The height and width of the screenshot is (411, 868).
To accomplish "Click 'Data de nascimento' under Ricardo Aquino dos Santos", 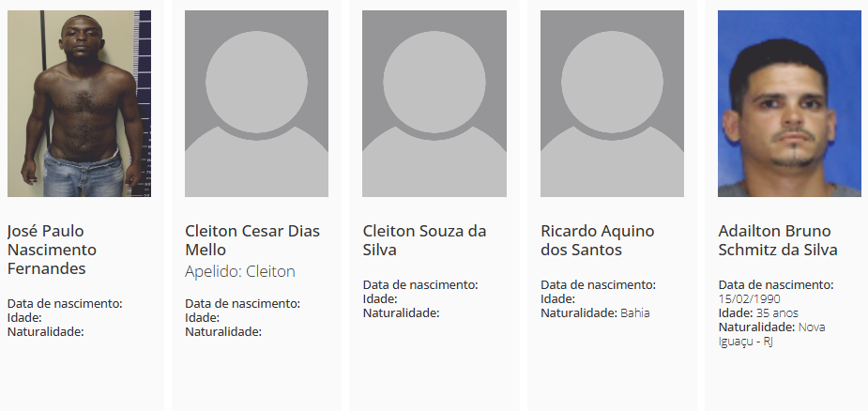I will (x=598, y=284).
